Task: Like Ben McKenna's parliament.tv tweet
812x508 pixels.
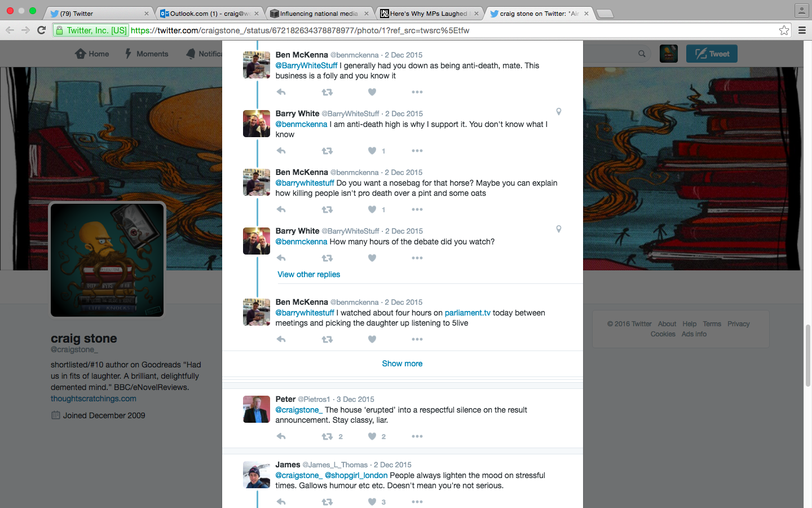Action: (372, 339)
